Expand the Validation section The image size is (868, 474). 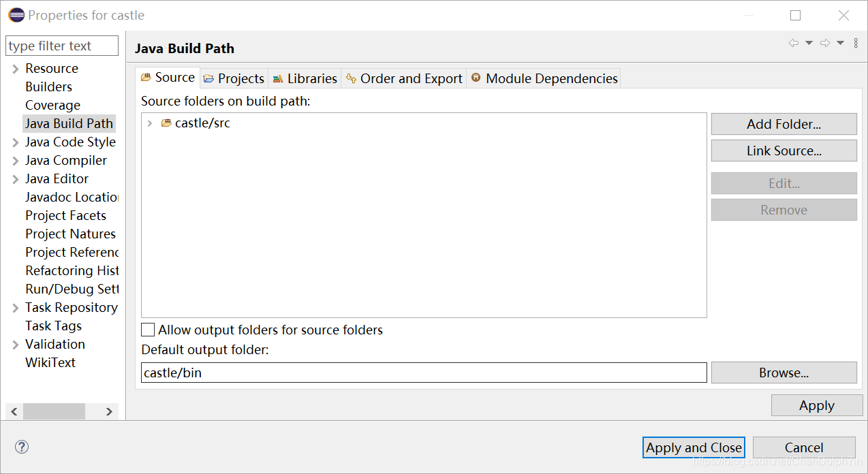14,344
